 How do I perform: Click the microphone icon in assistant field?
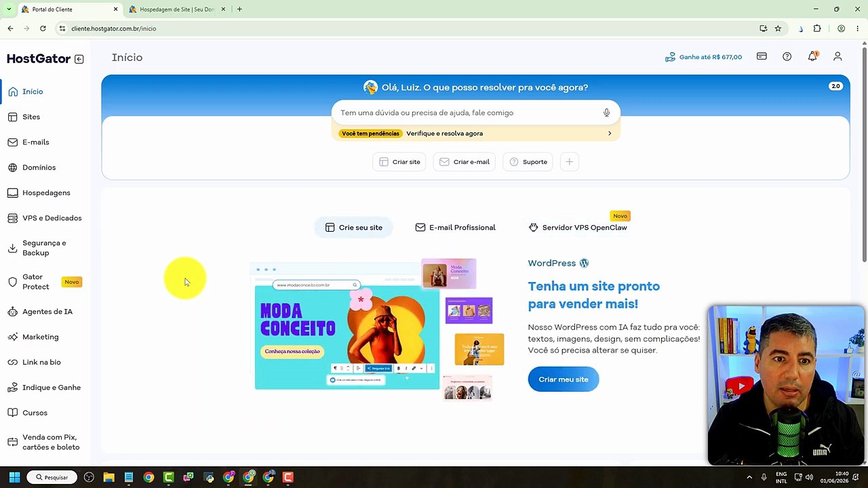click(606, 113)
